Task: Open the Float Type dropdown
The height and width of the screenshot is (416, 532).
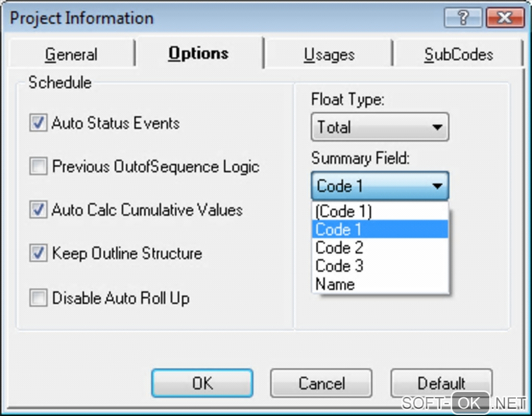Action: coord(380,127)
